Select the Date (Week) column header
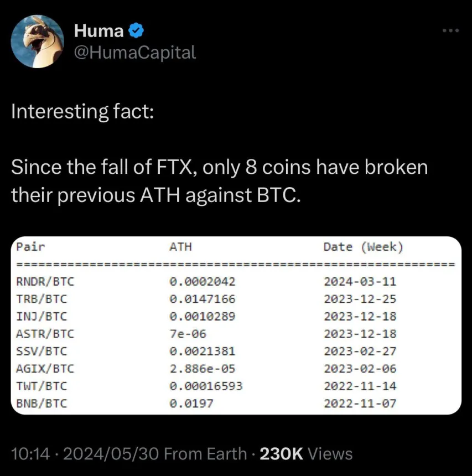 click(363, 247)
